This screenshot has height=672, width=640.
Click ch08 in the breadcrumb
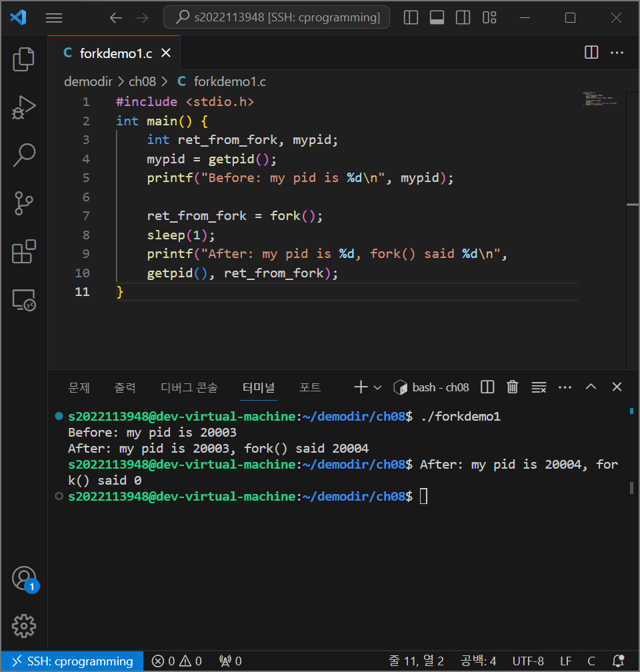(x=142, y=81)
